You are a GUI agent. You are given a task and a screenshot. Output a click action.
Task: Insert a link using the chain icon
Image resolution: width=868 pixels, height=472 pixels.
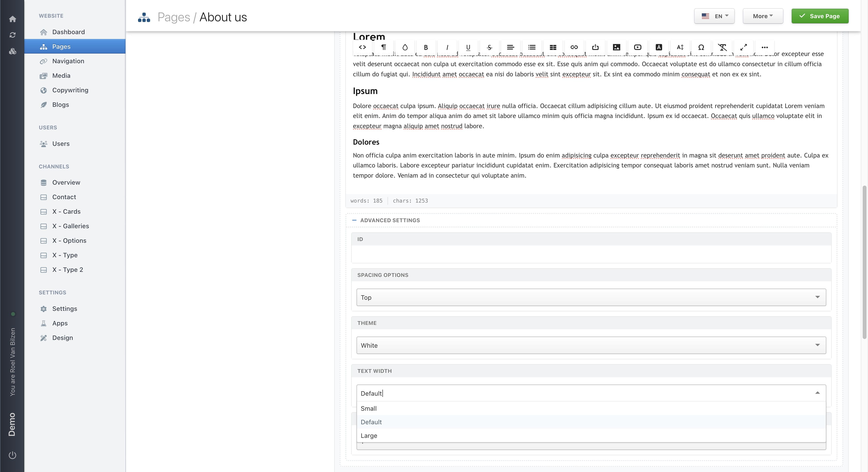[574, 47]
